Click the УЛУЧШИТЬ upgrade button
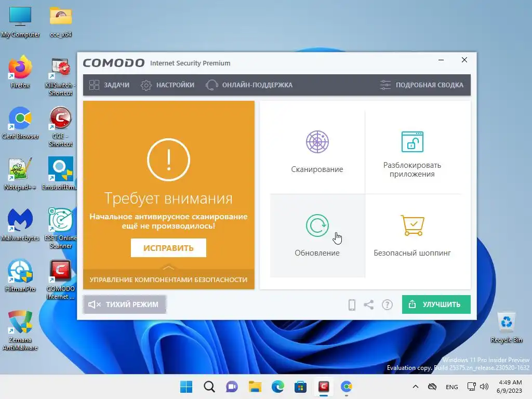Viewport: 532px width, 399px height. [436, 304]
